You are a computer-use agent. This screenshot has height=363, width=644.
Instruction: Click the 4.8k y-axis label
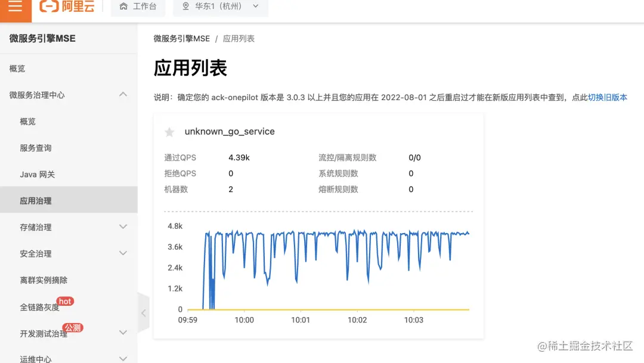point(175,227)
